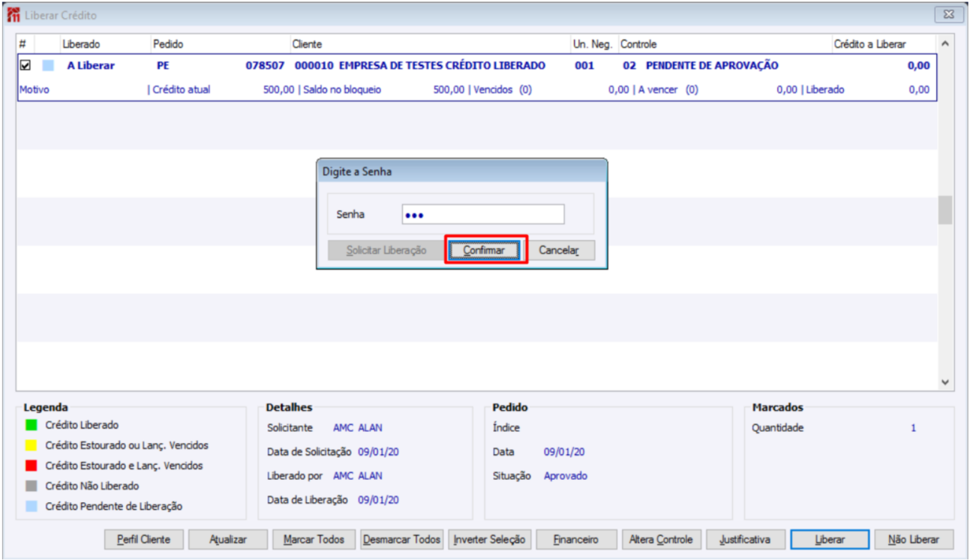The image size is (970, 560).
Task: Open Justificativa
Action: pos(745,539)
